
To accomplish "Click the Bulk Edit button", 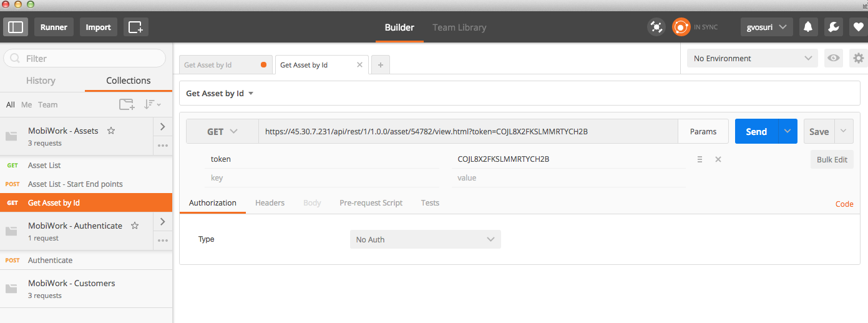I will point(832,159).
